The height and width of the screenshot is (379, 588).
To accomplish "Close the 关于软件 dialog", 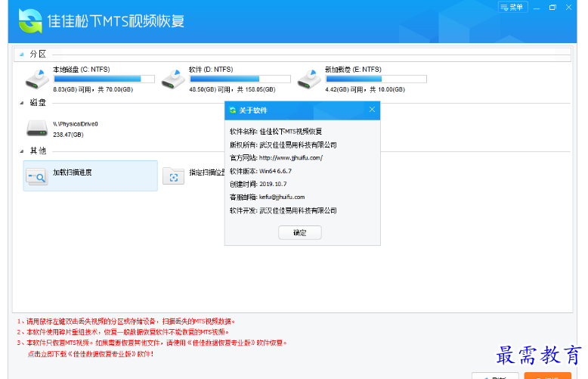I will pos(372,110).
